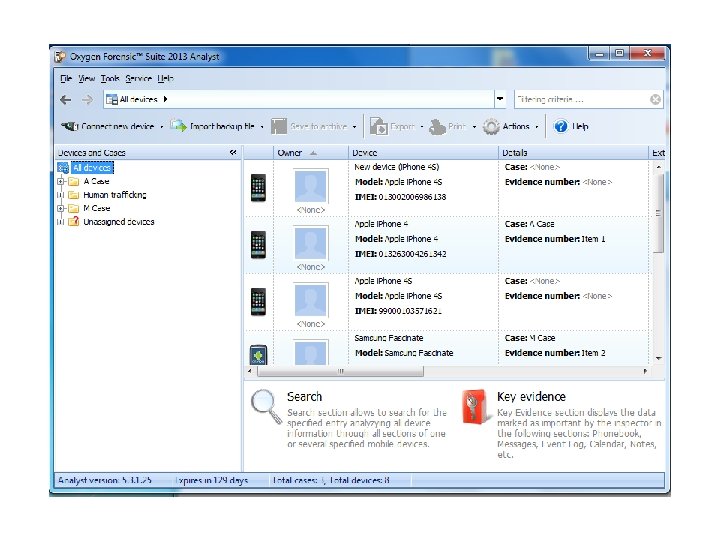Open the Import backup file dropdown arrow

(x=262, y=127)
